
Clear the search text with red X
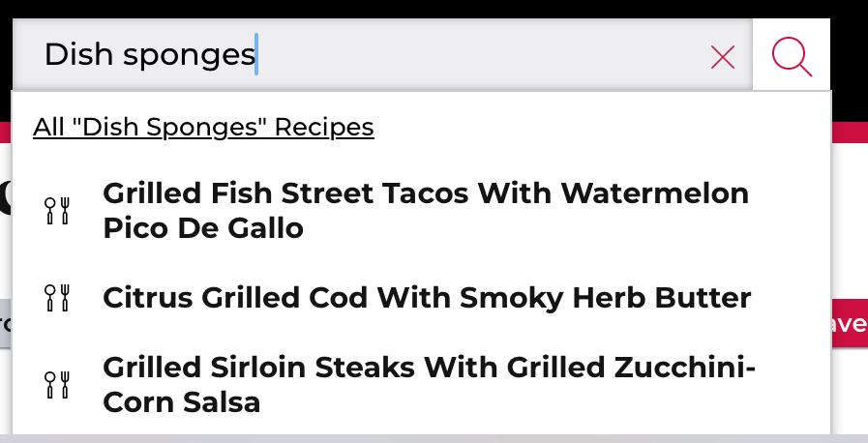(723, 57)
